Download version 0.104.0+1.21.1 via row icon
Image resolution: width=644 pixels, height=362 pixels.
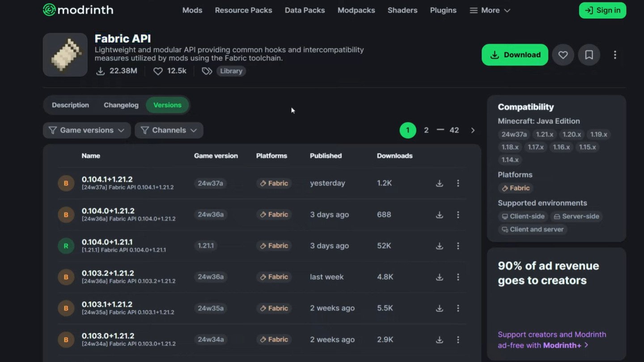click(x=440, y=246)
